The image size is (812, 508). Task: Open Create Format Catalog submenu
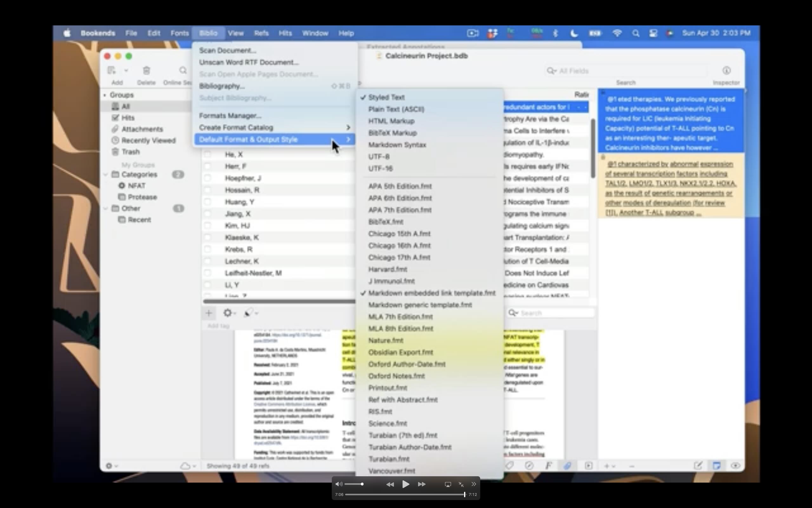point(275,127)
